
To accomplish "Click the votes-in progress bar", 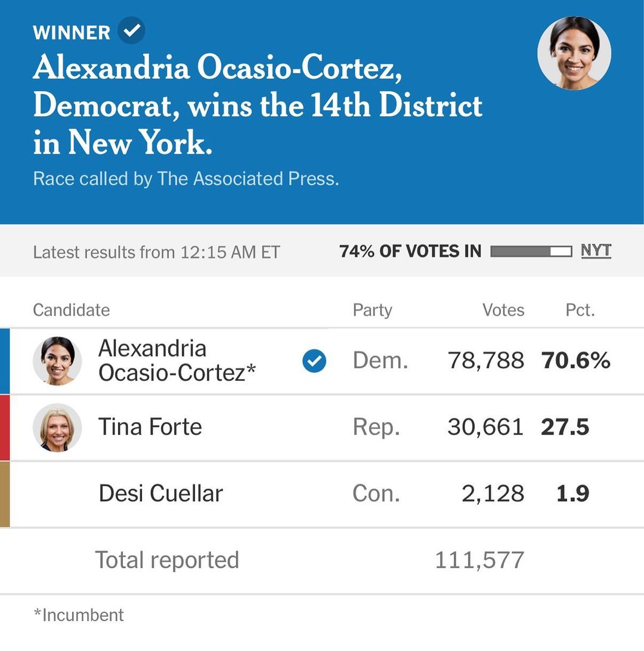I will [531, 252].
